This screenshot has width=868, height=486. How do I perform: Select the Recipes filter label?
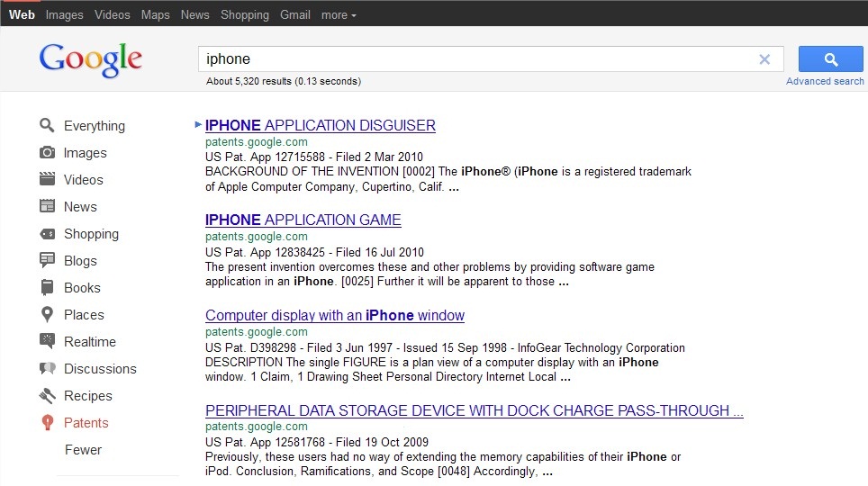(x=87, y=396)
